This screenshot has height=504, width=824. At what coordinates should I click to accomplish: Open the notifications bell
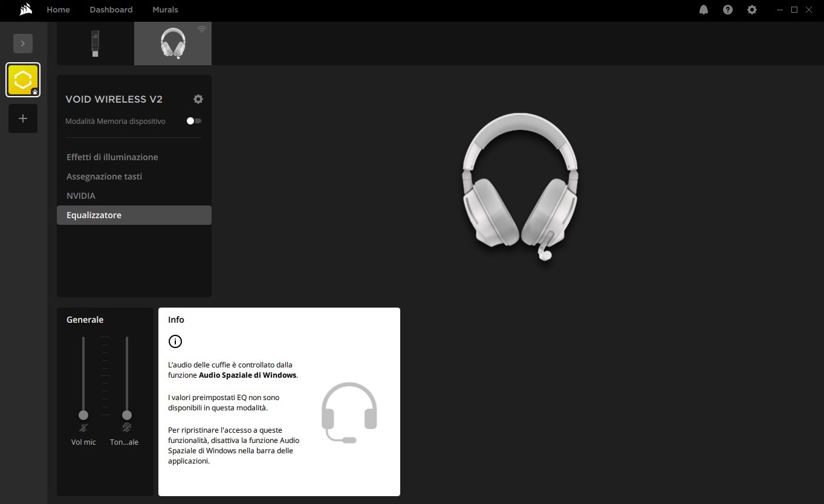click(x=704, y=10)
